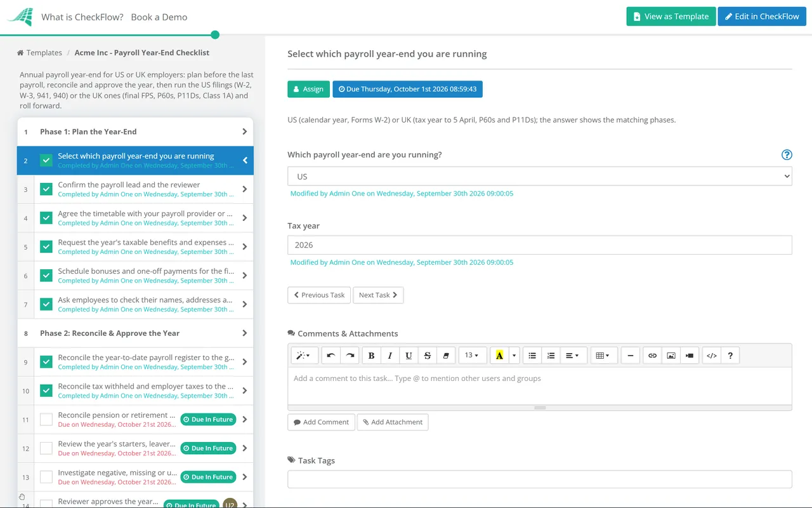Toggle bold formatting in comment editor
This screenshot has height=508, width=812.
[x=372, y=356]
